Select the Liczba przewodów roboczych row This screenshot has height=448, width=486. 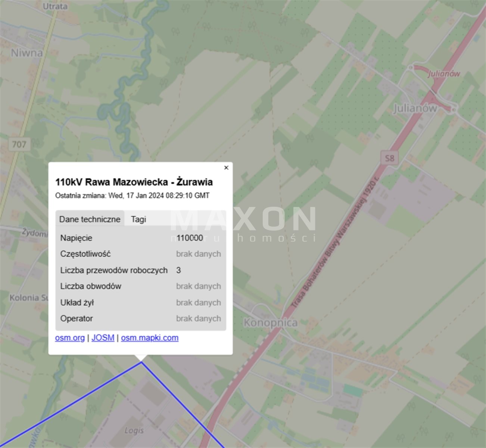[x=114, y=270]
